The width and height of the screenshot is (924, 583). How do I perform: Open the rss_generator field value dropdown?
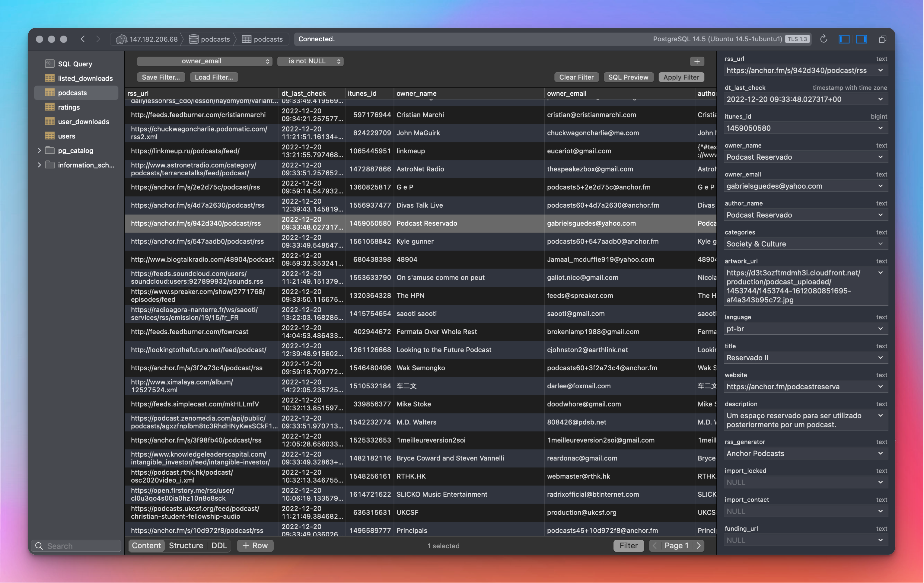[880, 453]
